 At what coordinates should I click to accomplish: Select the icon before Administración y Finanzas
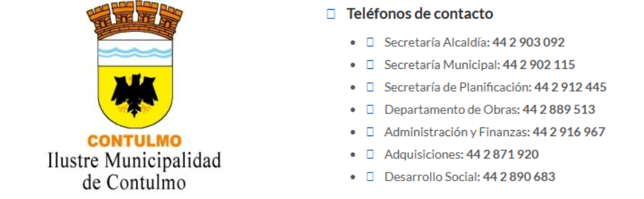[370, 132]
